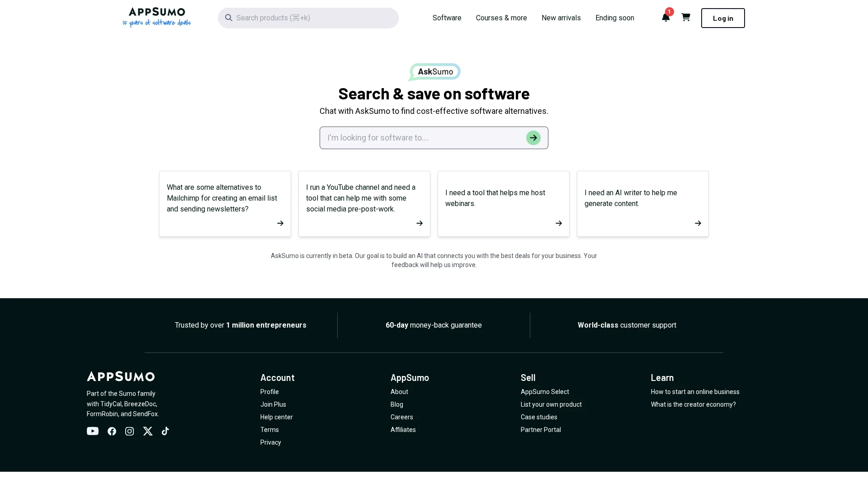Click arrow on Mailchimp alternatives card
868x488 pixels.
[x=280, y=223]
